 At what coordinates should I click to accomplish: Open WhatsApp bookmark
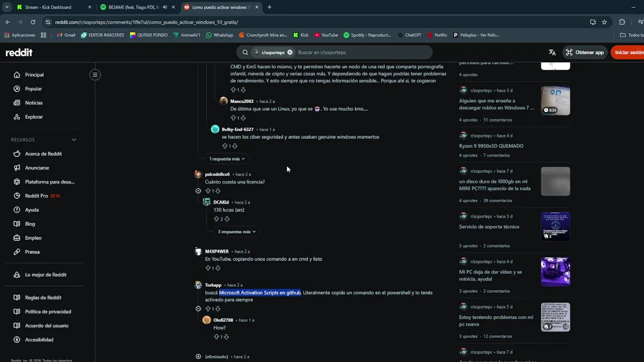point(219,35)
